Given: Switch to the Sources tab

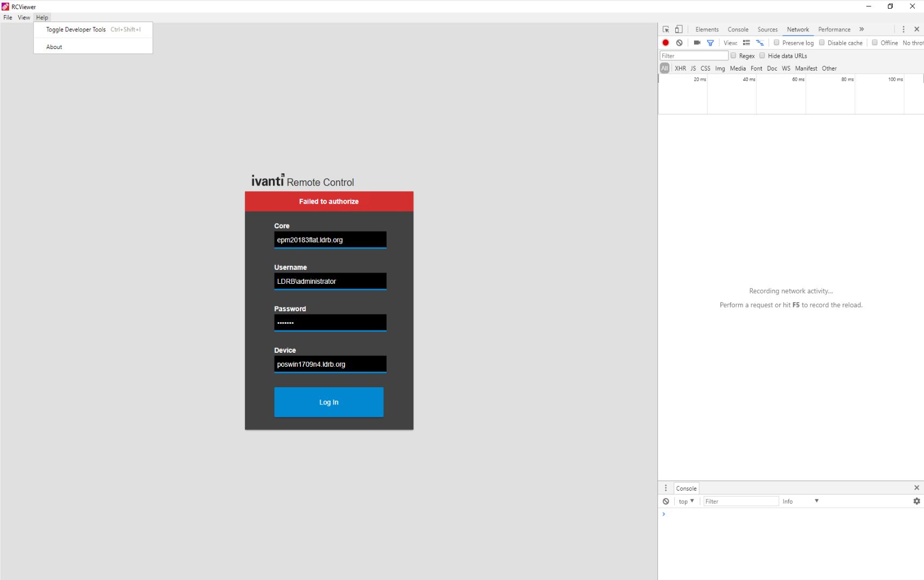Looking at the screenshot, I should pyautogui.click(x=767, y=29).
